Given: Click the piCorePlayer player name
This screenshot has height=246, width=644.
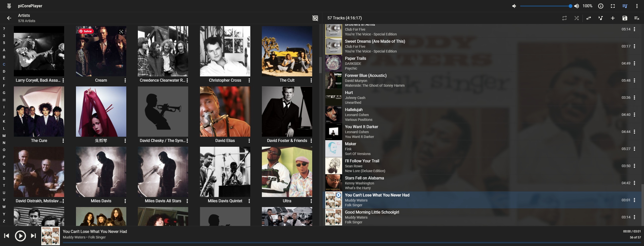Looking at the screenshot, I should click(x=30, y=6).
